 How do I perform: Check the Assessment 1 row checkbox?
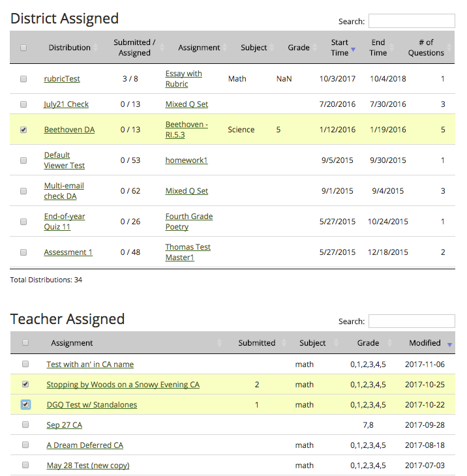pos(23,252)
